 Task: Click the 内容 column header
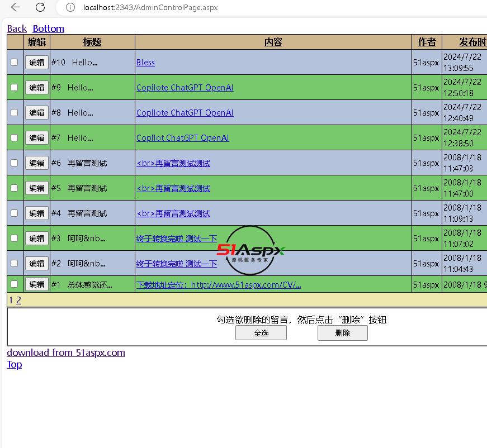(x=273, y=42)
